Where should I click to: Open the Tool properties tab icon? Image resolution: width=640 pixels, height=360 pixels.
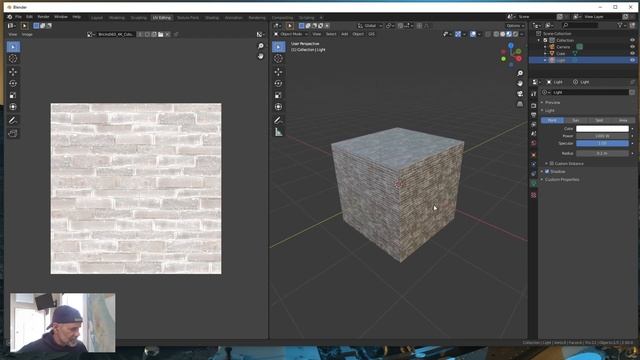[533, 94]
